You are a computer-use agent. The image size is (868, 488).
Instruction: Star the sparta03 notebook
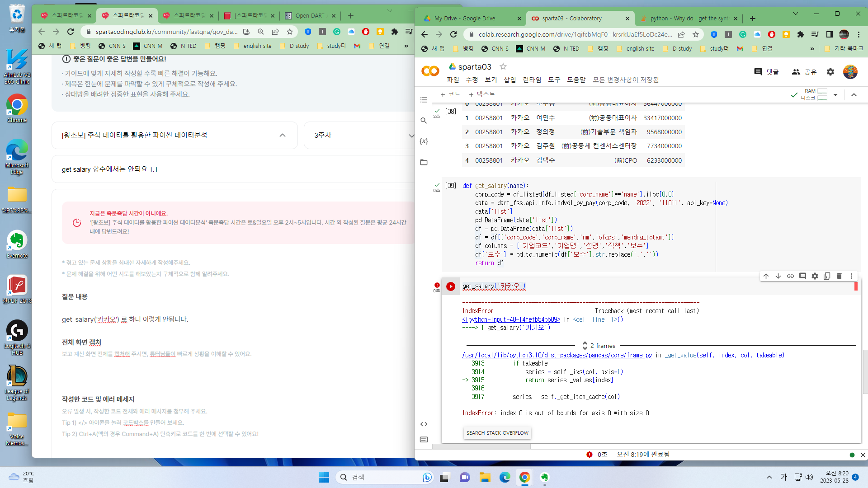click(x=503, y=66)
